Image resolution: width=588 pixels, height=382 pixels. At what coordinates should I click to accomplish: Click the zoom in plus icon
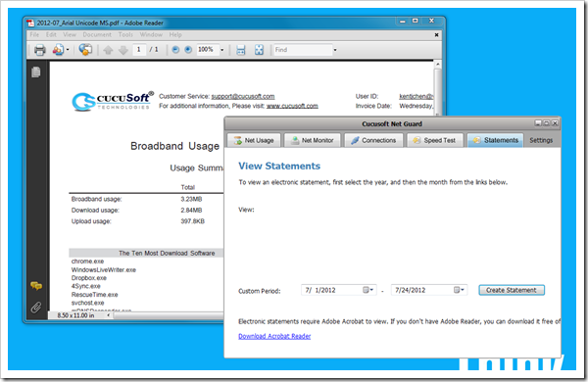[188, 50]
